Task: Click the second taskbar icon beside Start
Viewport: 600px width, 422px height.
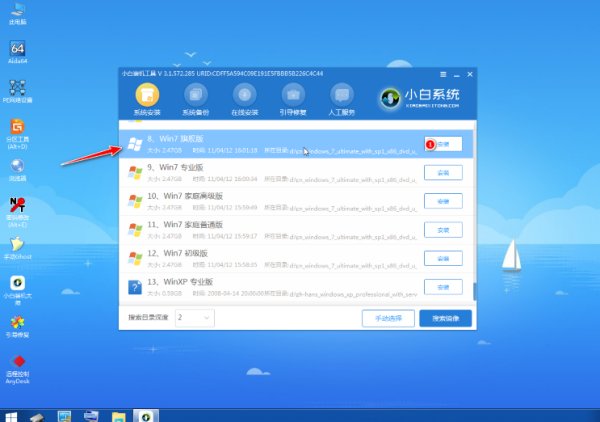Action: pos(37,417)
